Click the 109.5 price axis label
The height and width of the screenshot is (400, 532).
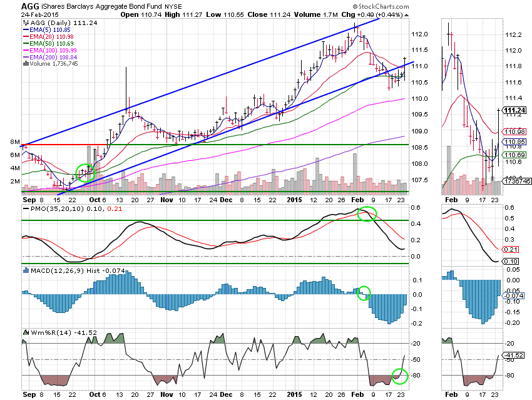point(419,115)
